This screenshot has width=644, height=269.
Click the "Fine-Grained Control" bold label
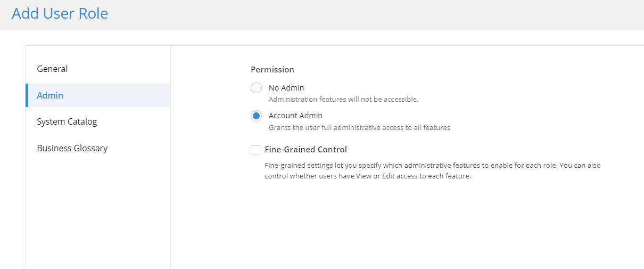306,150
